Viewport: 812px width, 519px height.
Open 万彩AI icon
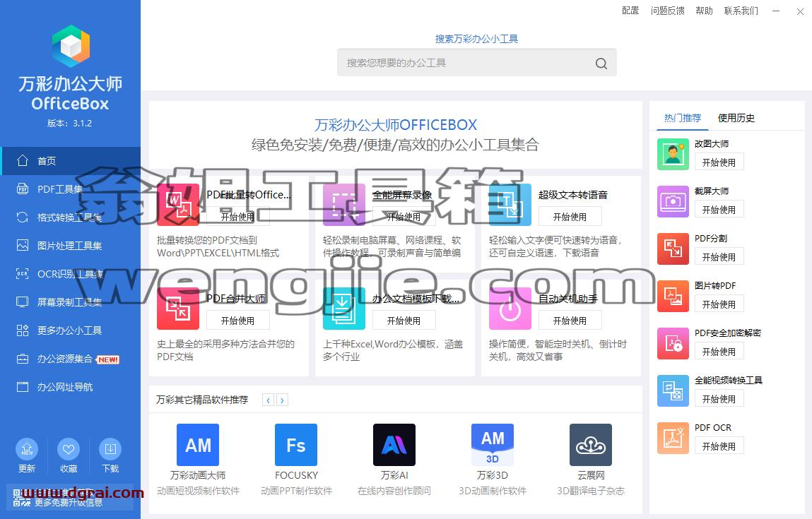coord(394,445)
